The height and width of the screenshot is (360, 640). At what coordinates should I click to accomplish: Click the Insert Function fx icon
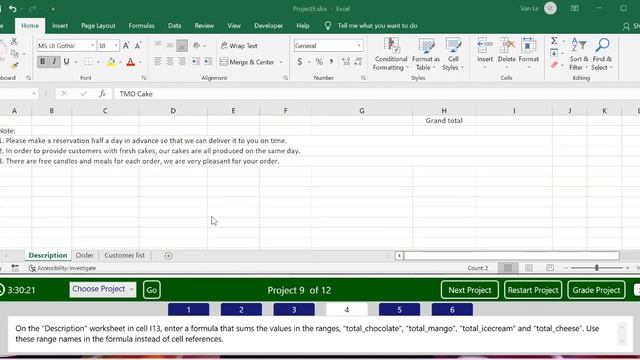pos(102,94)
